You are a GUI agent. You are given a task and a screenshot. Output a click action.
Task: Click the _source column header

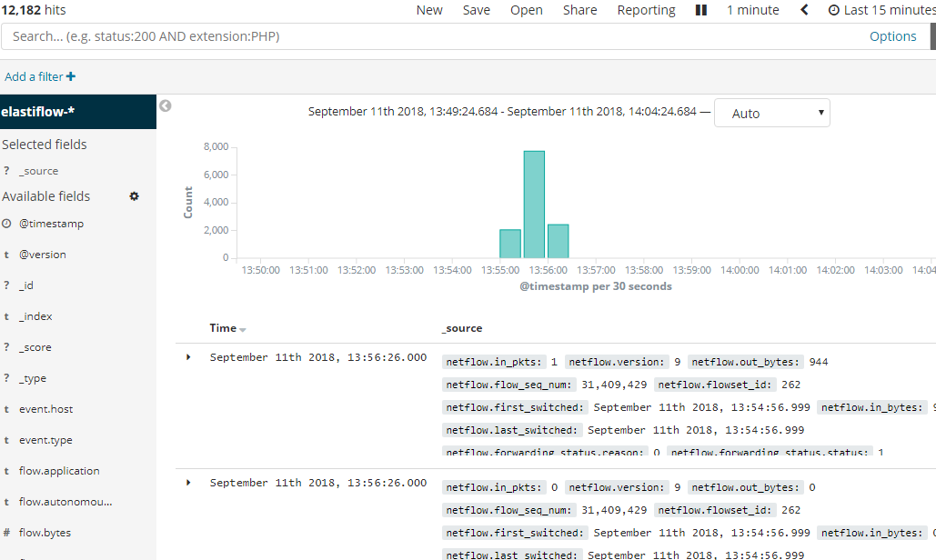pos(462,328)
